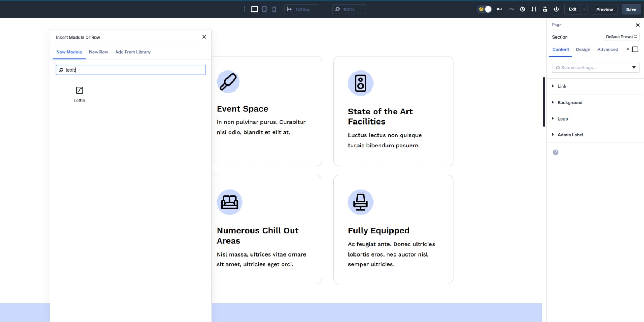644x322 pixels.
Task: Open Preview of the page
Action: pyautogui.click(x=605, y=9)
